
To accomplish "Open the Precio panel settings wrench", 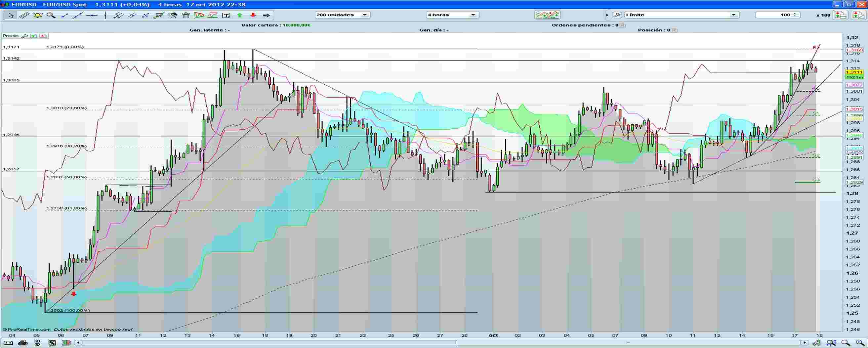I will (25, 36).
